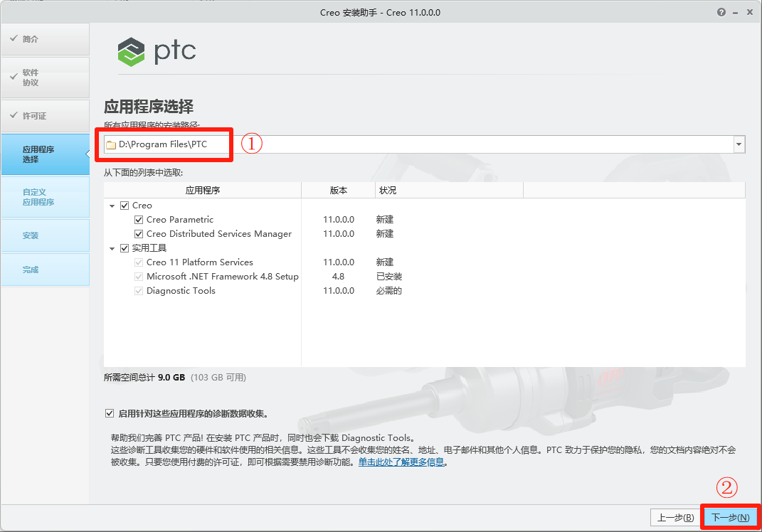Disable the diagnostic data collection checkbox
The width and height of the screenshot is (762, 532).
[x=110, y=413]
